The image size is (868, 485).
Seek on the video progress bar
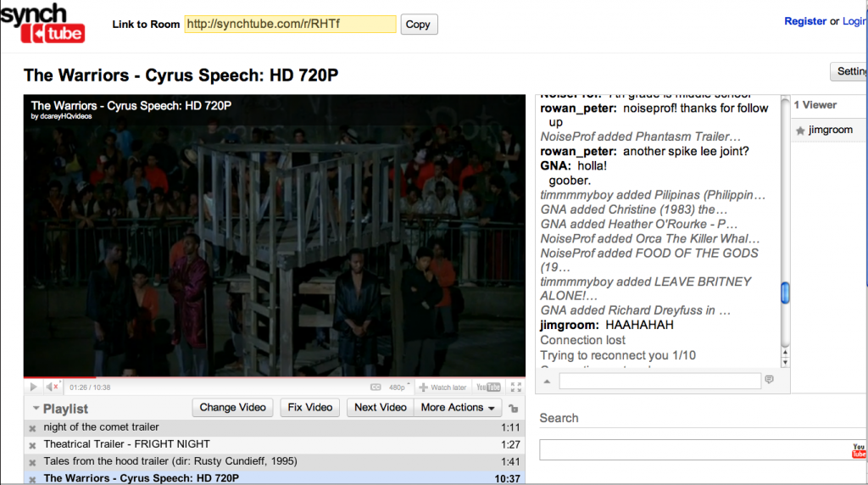point(275,377)
